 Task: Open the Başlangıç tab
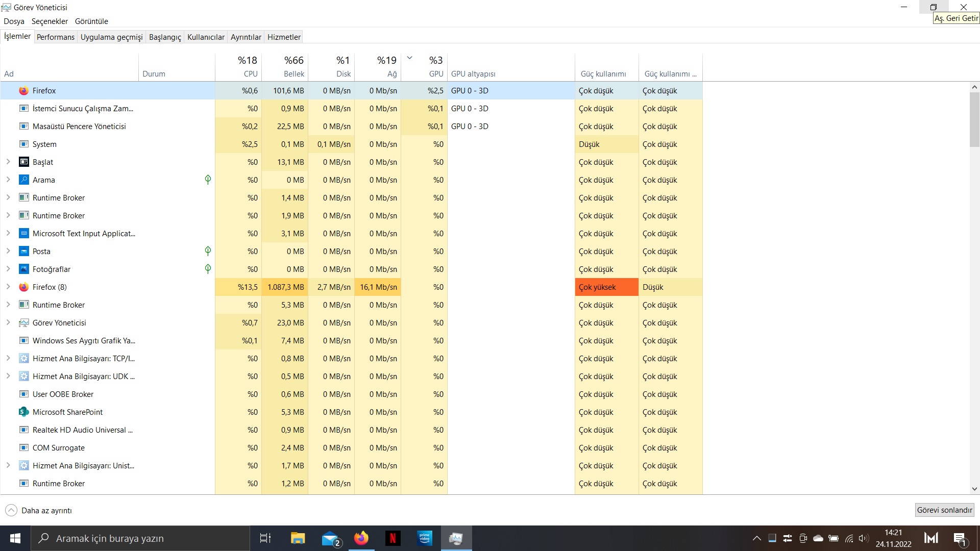coord(165,37)
